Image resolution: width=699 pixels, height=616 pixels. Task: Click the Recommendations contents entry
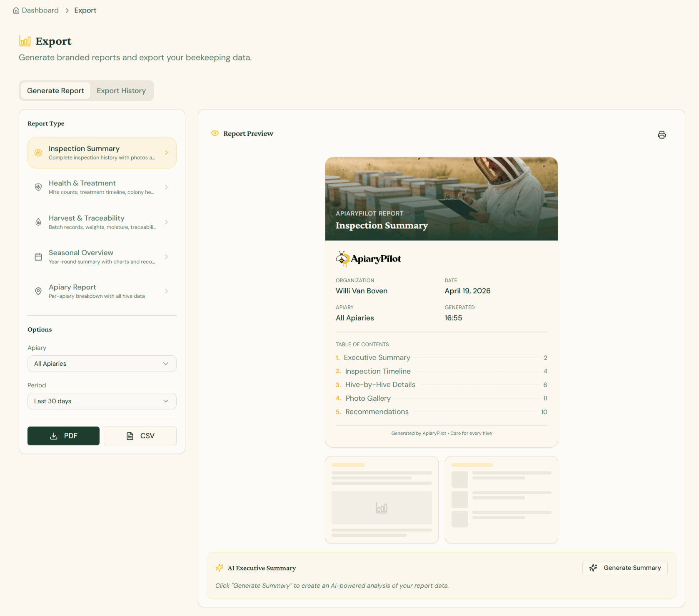[441, 412]
